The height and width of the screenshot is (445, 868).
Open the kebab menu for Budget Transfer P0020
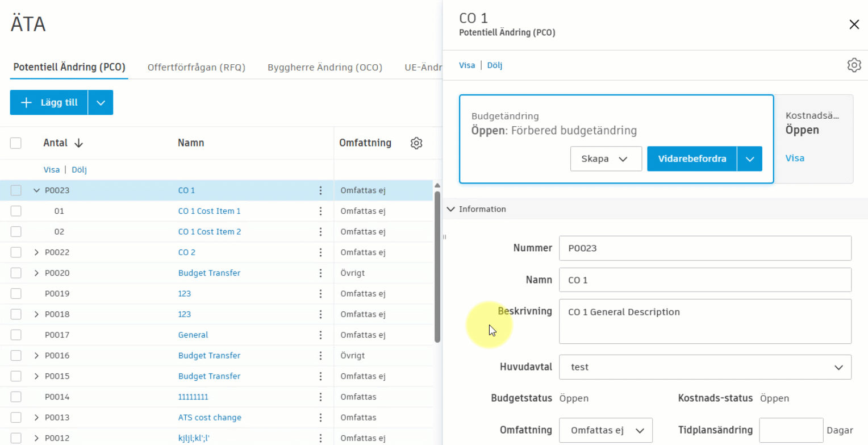pyautogui.click(x=321, y=273)
